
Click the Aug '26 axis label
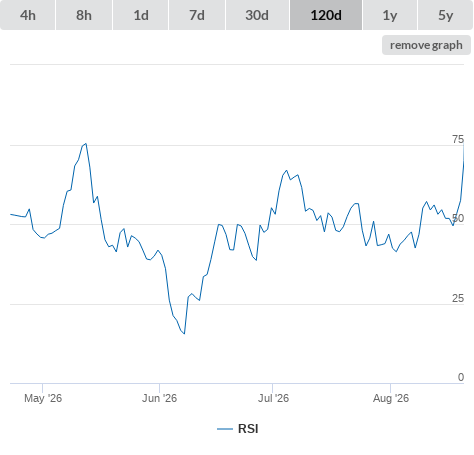pyautogui.click(x=391, y=398)
